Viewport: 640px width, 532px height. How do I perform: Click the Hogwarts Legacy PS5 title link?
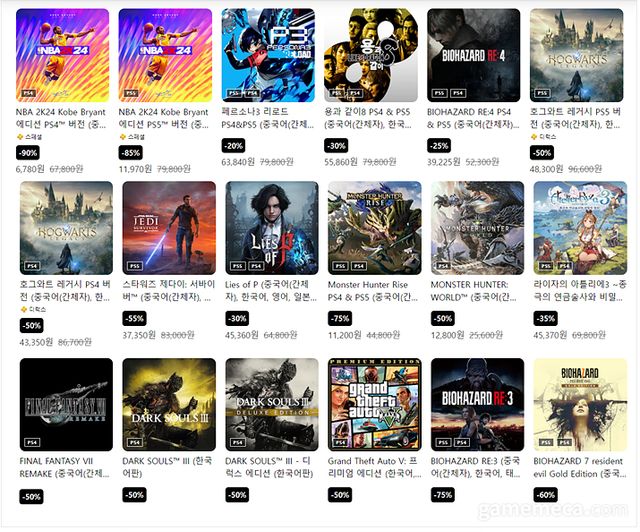576,118
